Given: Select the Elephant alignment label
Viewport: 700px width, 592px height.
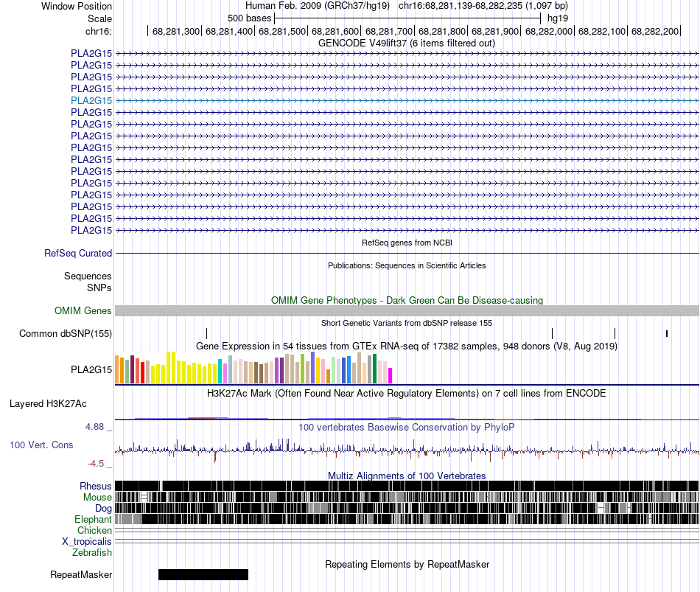Looking at the screenshot, I should [x=93, y=519].
